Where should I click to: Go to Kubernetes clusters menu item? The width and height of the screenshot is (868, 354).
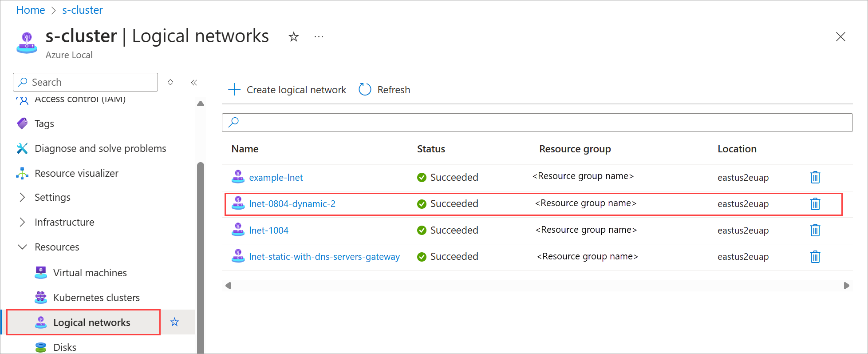[x=96, y=298]
